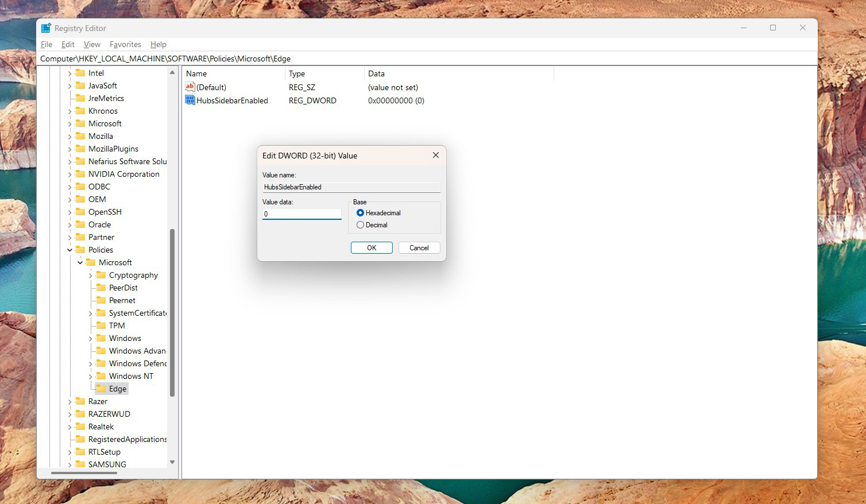Open the Favorites menu
866x504 pixels.
tap(125, 44)
